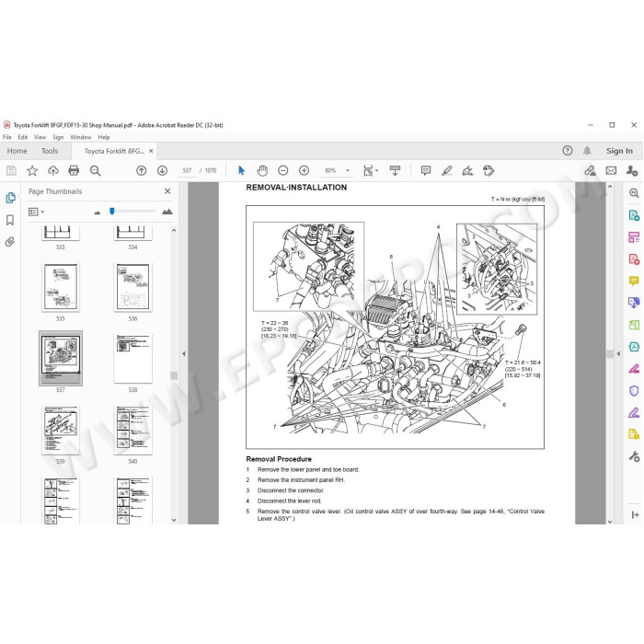The height and width of the screenshot is (644, 644).
Task: Select page 538 thumbnail
Action: pyautogui.click(x=132, y=359)
